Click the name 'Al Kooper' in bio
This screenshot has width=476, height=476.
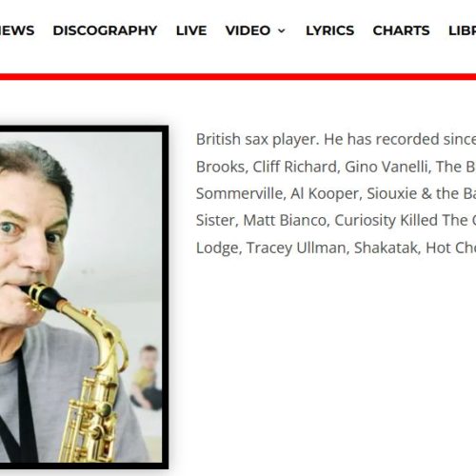[x=327, y=194]
